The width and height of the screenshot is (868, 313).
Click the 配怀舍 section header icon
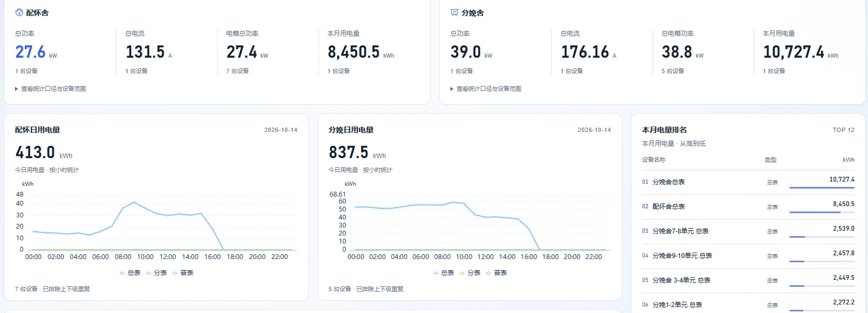19,12
